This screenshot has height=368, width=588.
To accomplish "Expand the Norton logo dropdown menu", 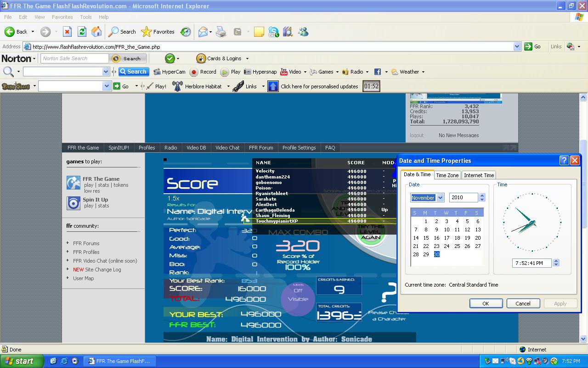I will pyautogui.click(x=34, y=58).
